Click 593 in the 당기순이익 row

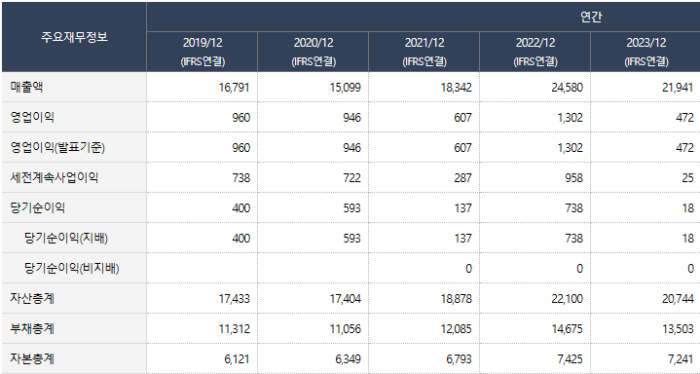point(352,208)
